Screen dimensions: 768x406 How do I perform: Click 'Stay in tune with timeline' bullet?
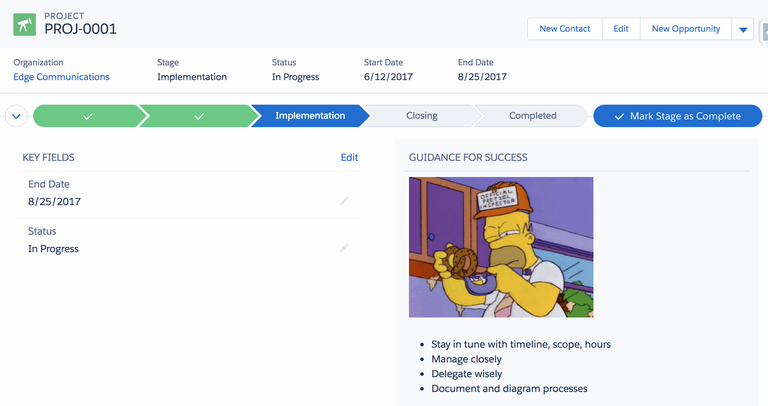[521, 344]
